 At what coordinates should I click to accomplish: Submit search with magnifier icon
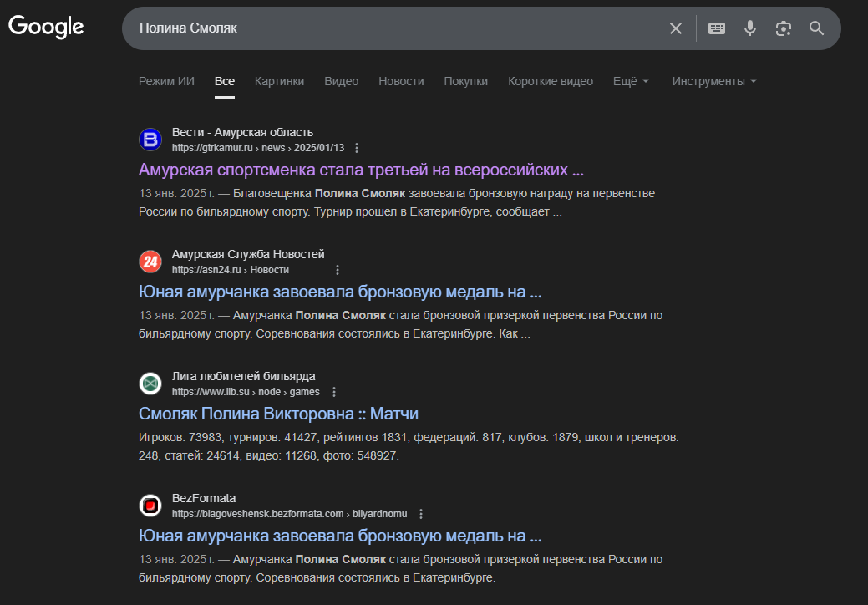pos(816,28)
